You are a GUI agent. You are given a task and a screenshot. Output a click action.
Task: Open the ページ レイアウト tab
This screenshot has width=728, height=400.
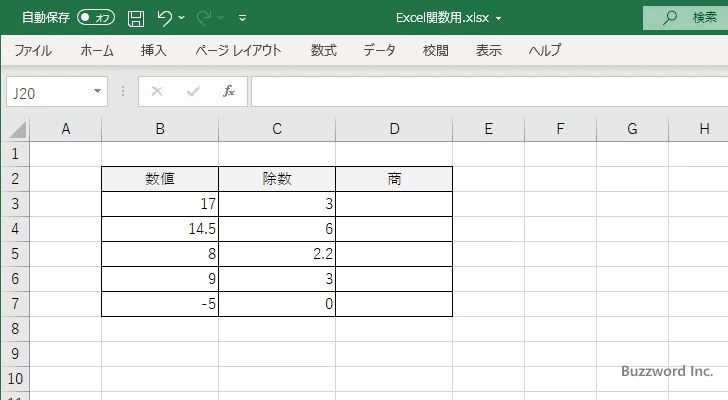(x=238, y=50)
